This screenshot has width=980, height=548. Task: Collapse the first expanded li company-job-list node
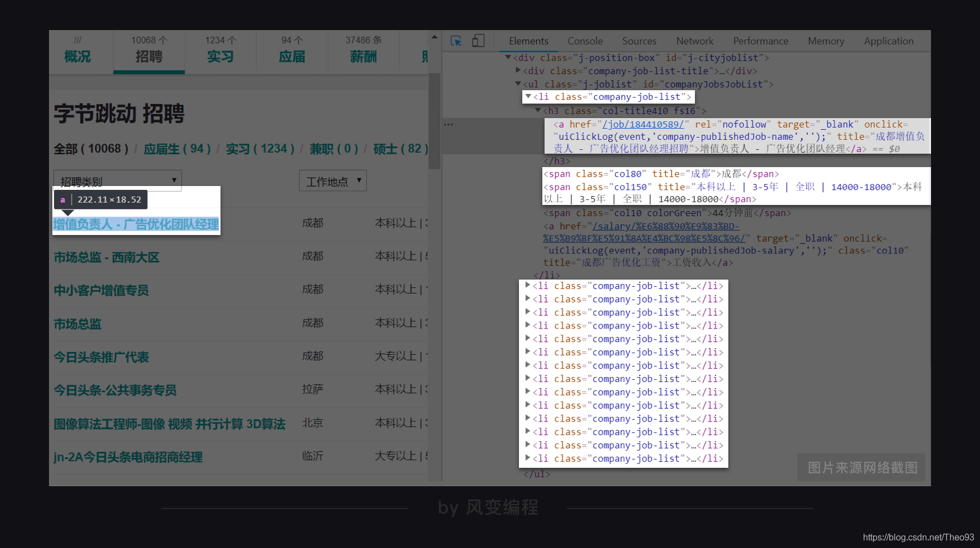pos(528,96)
